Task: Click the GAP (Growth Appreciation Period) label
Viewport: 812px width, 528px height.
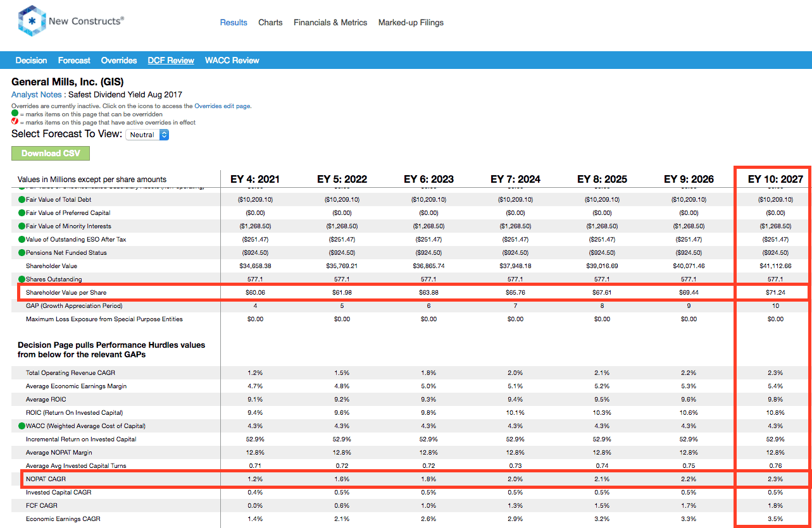Action: [75, 305]
